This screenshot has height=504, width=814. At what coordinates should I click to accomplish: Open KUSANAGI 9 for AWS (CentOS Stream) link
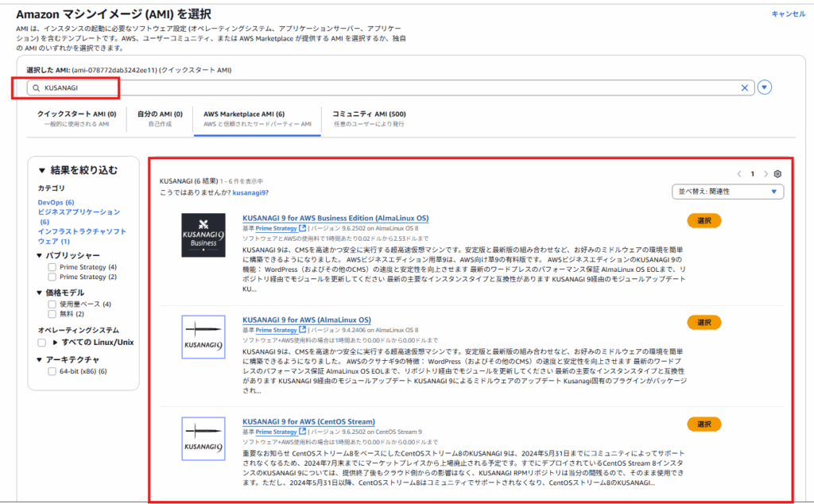point(309,421)
